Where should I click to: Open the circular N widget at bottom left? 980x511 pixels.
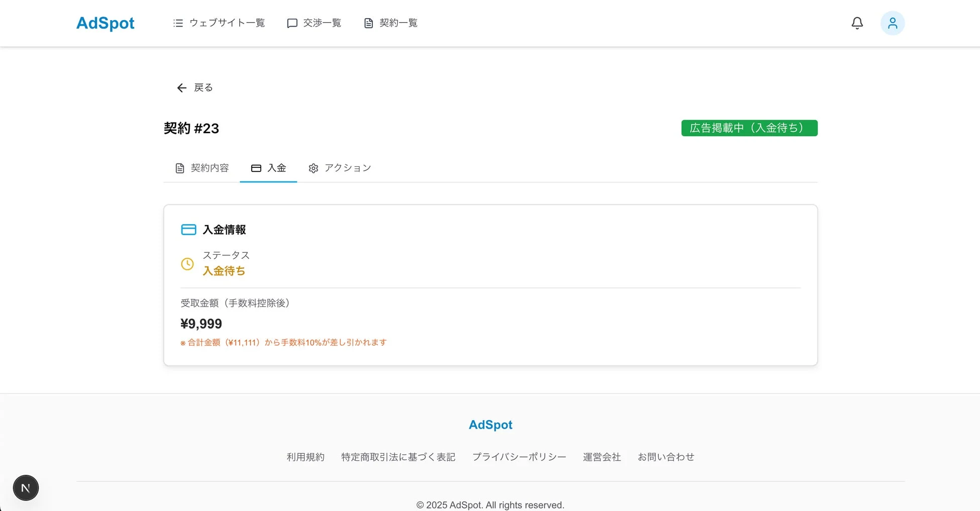26,487
